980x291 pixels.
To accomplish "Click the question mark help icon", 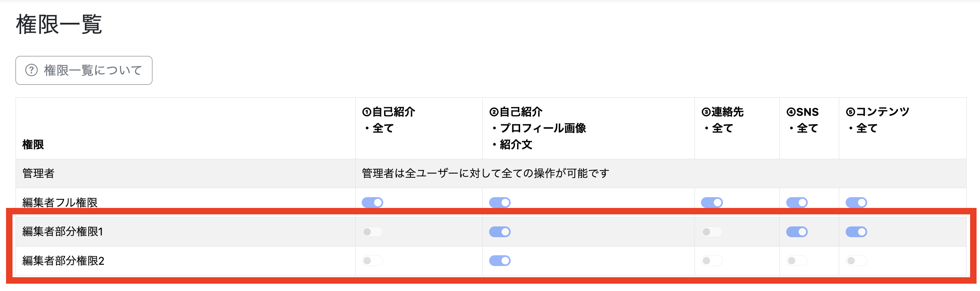I will (x=31, y=70).
